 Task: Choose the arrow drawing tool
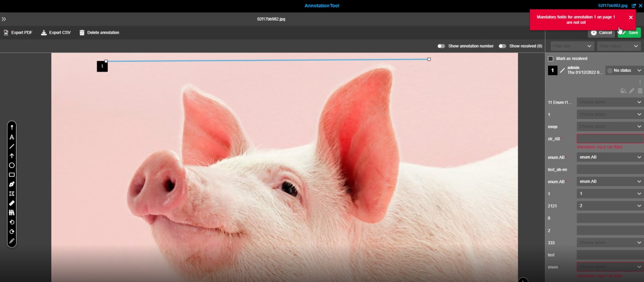[x=12, y=156]
